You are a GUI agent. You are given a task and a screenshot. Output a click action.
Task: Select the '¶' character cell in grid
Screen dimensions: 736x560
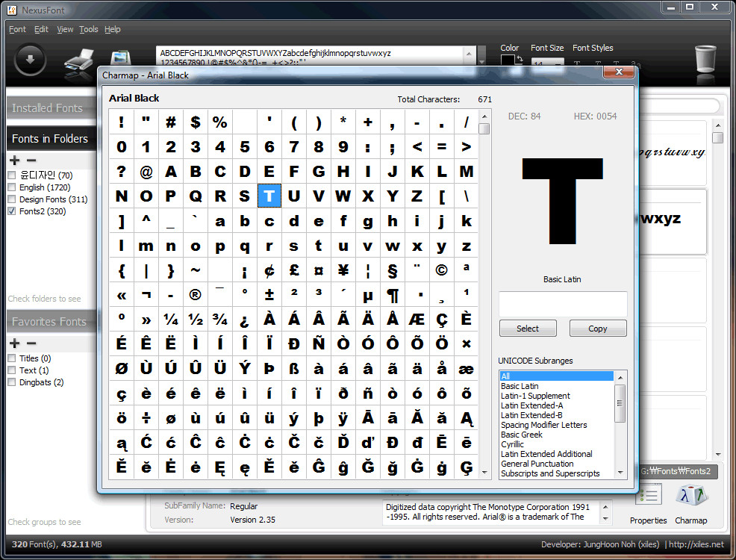pos(393,294)
